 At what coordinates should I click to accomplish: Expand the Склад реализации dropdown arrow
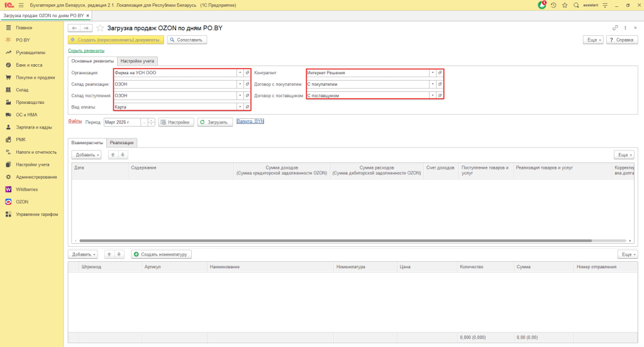240,84
